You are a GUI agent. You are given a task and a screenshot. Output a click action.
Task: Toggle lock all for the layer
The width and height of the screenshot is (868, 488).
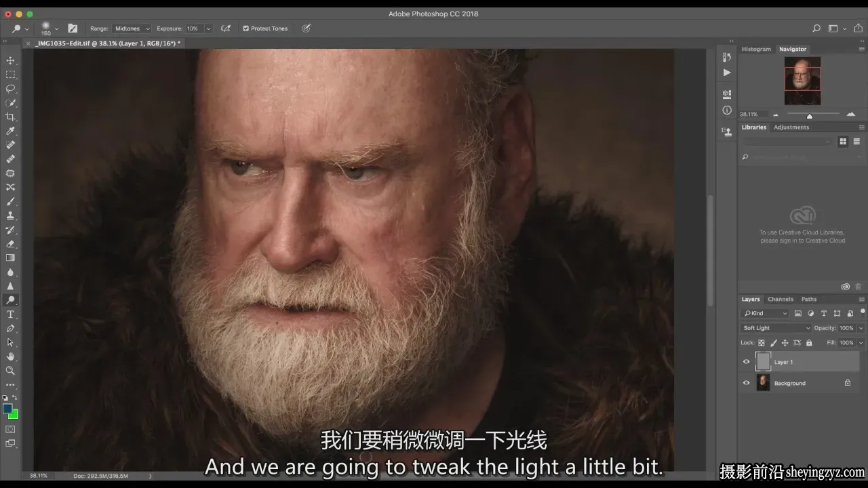tap(809, 343)
